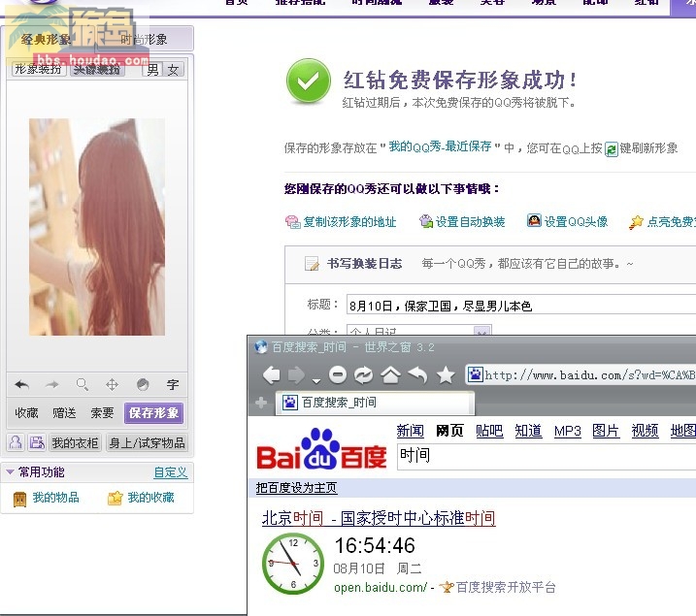The height and width of the screenshot is (616, 696).
Task: Select the 字 text tool under the avatar
Action: click(x=173, y=384)
